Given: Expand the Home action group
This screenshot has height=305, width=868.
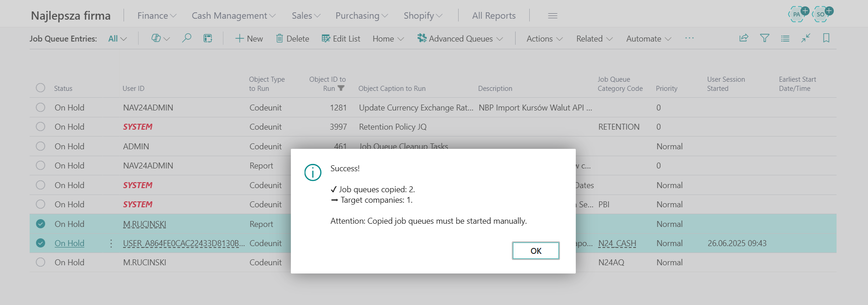Looking at the screenshot, I should [388, 39].
